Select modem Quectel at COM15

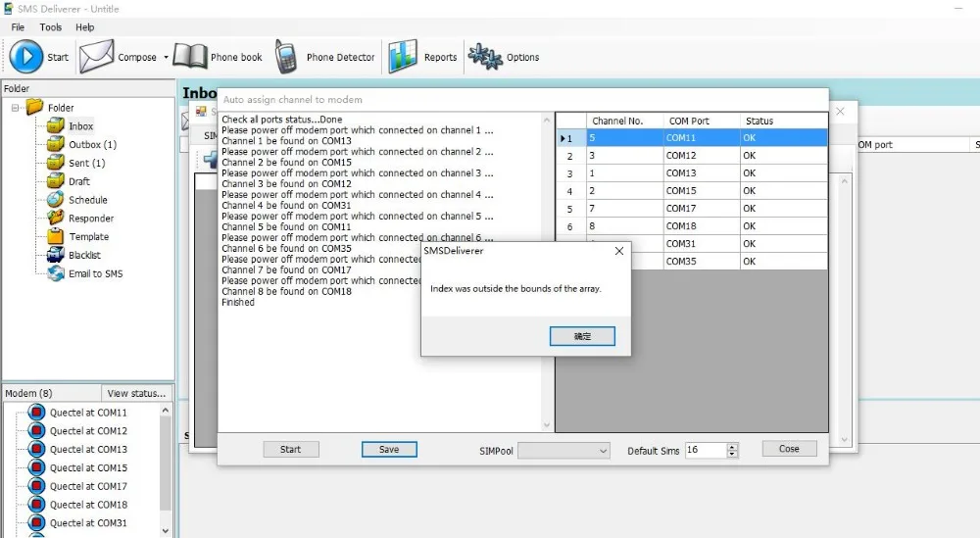pos(88,468)
